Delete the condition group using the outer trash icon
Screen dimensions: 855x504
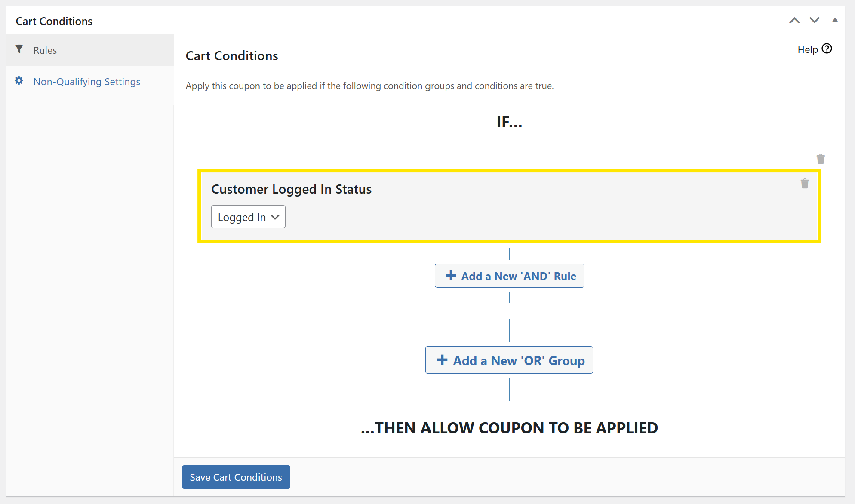[821, 160]
